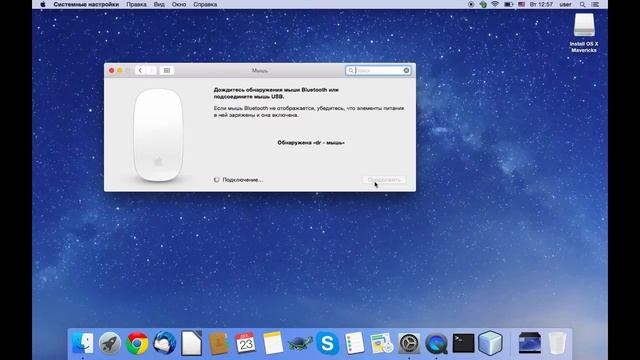Click System Preferences gear in dock
The image size is (640, 360).
409,343
